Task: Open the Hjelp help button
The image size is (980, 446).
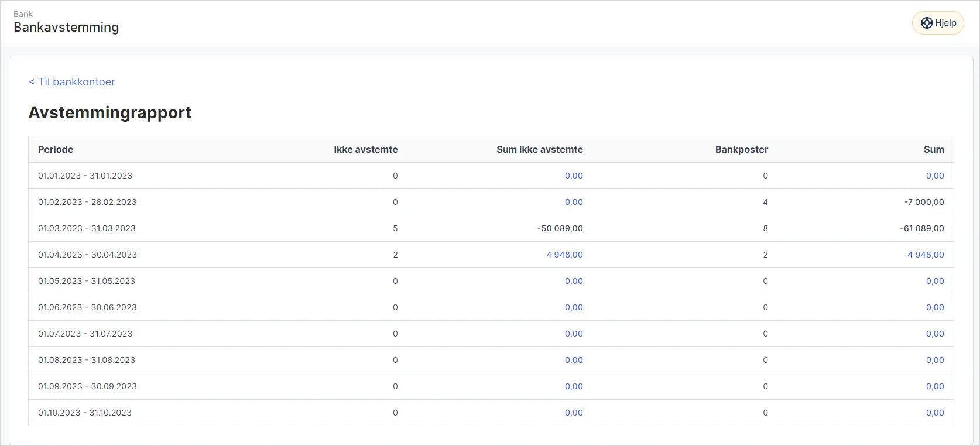Action: pyautogui.click(x=938, y=23)
